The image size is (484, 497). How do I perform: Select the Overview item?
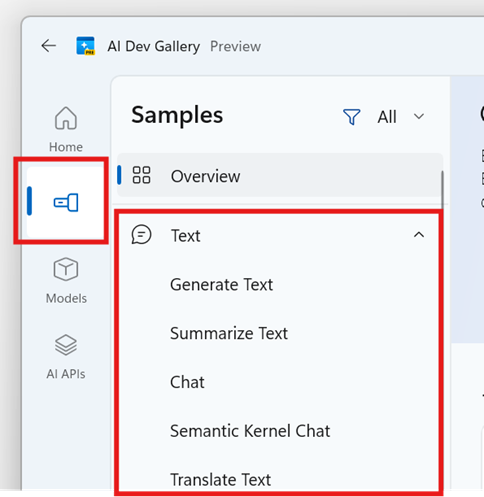[279, 175]
